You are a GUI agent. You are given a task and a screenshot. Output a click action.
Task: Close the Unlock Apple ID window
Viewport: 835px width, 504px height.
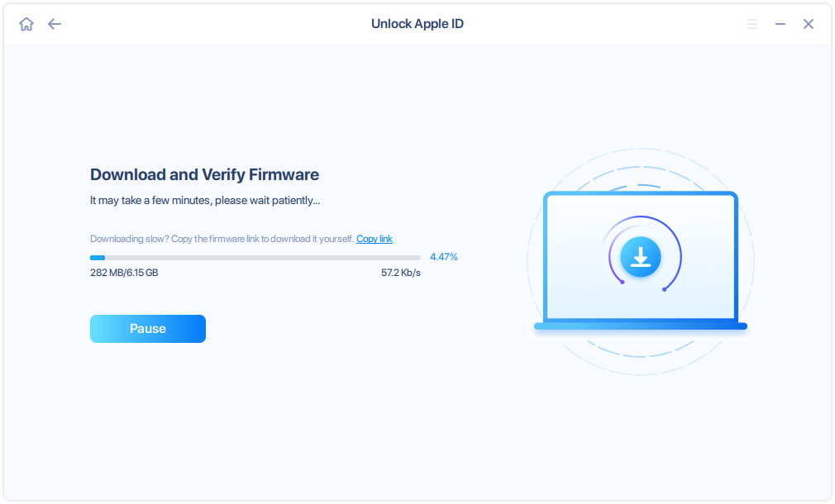(809, 24)
